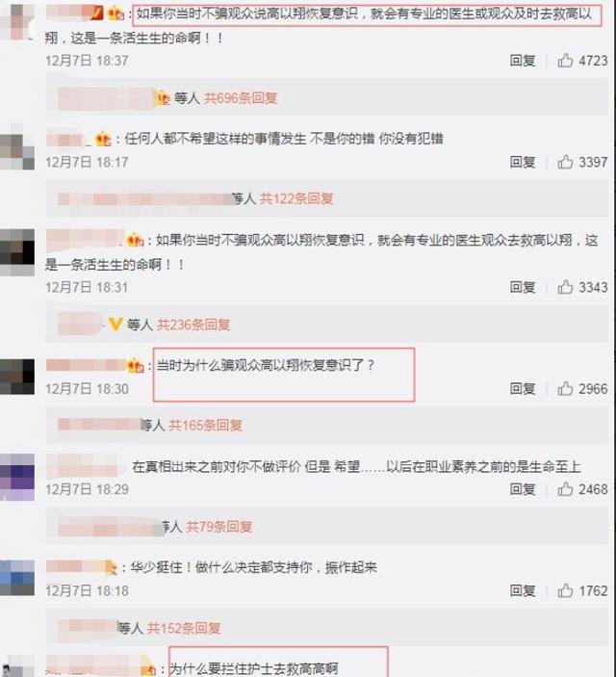Click member badge beside 任何人都不希望 comment
Viewport: 616px width, 677px height.
pyautogui.click(x=103, y=139)
